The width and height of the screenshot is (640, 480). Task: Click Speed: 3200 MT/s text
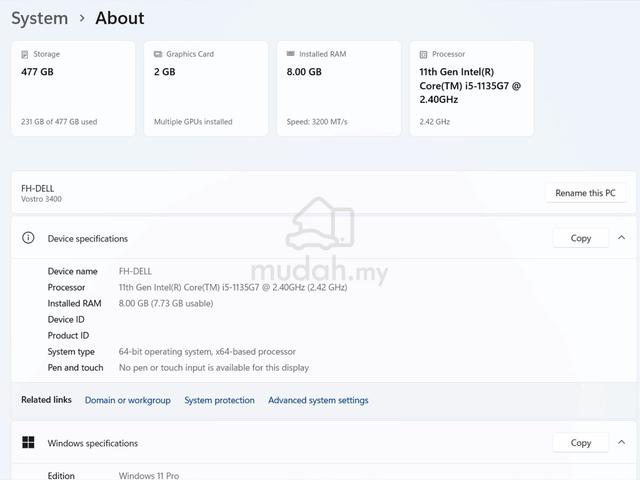(x=317, y=122)
